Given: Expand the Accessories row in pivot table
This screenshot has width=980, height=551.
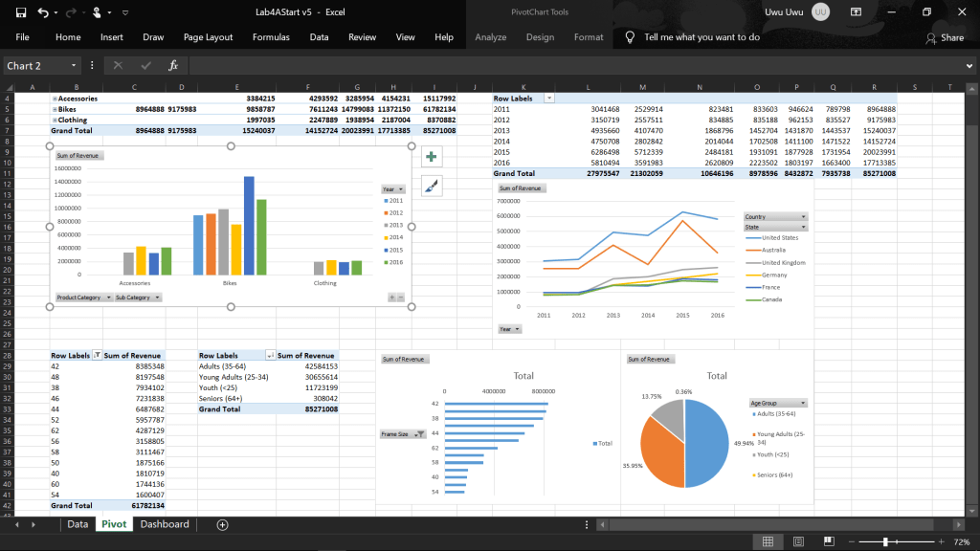Looking at the screenshot, I should 54,99.
